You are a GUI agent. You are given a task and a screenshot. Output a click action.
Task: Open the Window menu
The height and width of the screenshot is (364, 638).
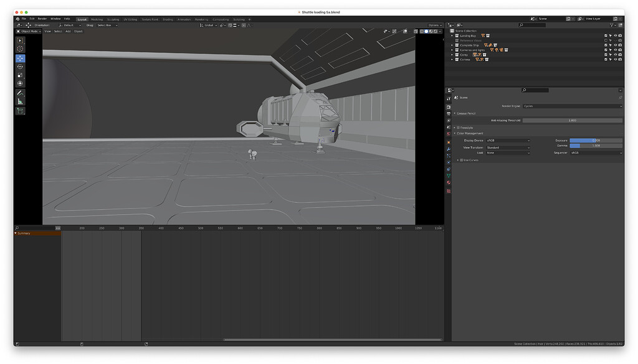click(x=55, y=19)
